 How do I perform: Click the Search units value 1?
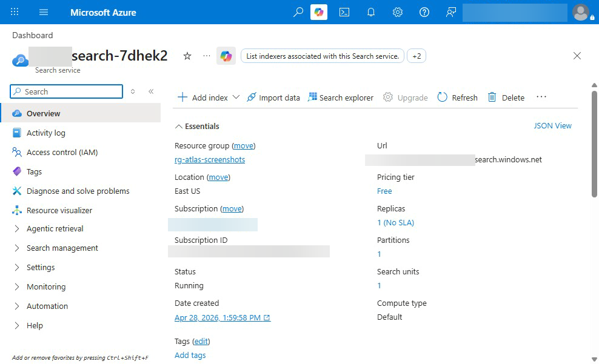(x=379, y=286)
